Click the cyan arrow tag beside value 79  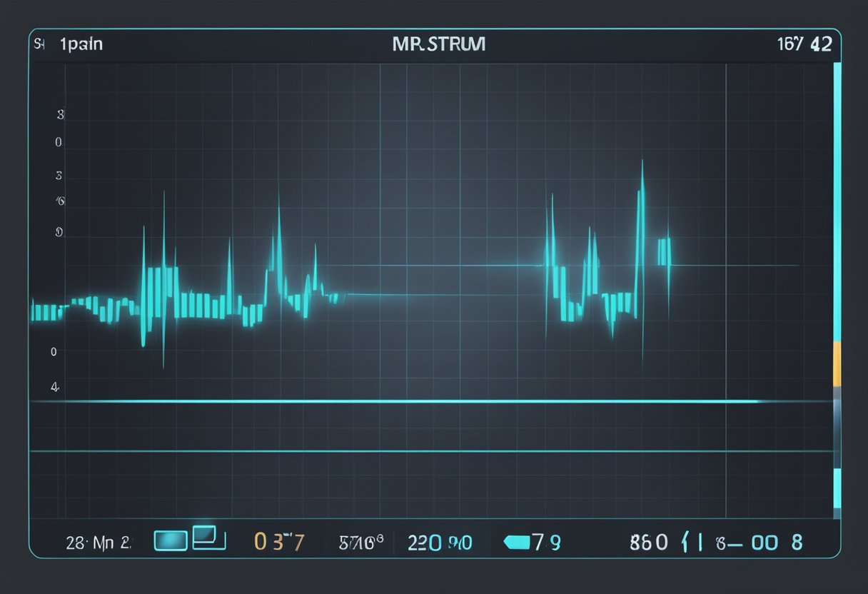click(517, 542)
